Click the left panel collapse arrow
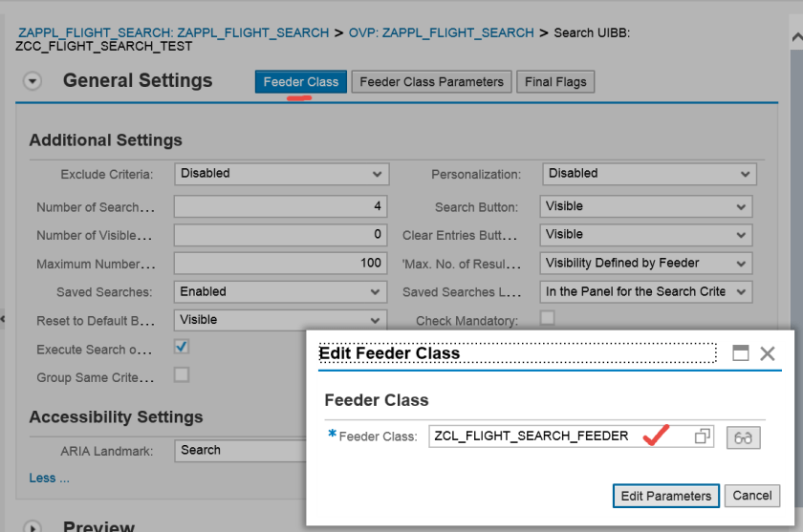 tap(3, 319)
